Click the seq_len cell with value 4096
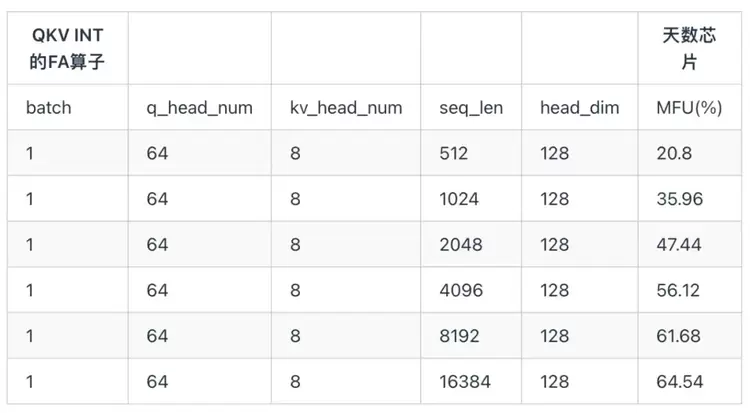The image size is (750, 413). click(461, 290)
